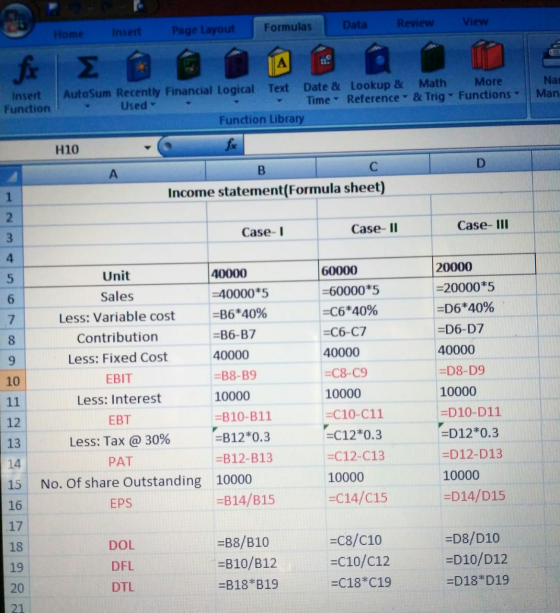
Task: Select cell with =C10/C12
Action: click(385, 561)
